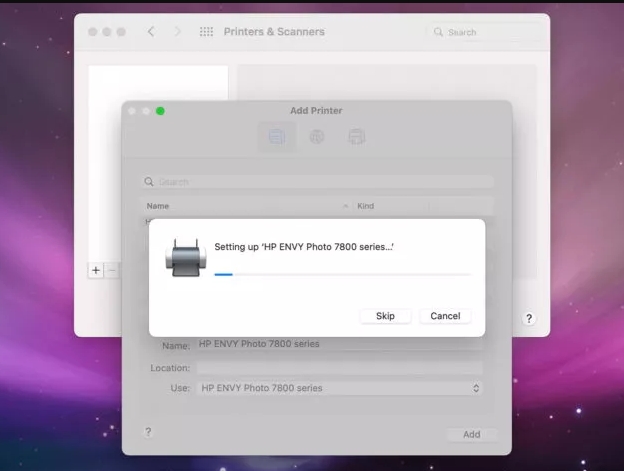Select the IP printer tab icon
The height and width of the screenshot is (471, 624).
pos(317,137)
